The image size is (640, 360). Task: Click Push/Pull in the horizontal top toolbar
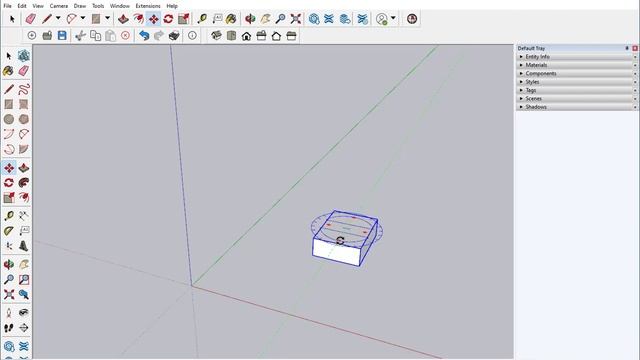[123, 18]
